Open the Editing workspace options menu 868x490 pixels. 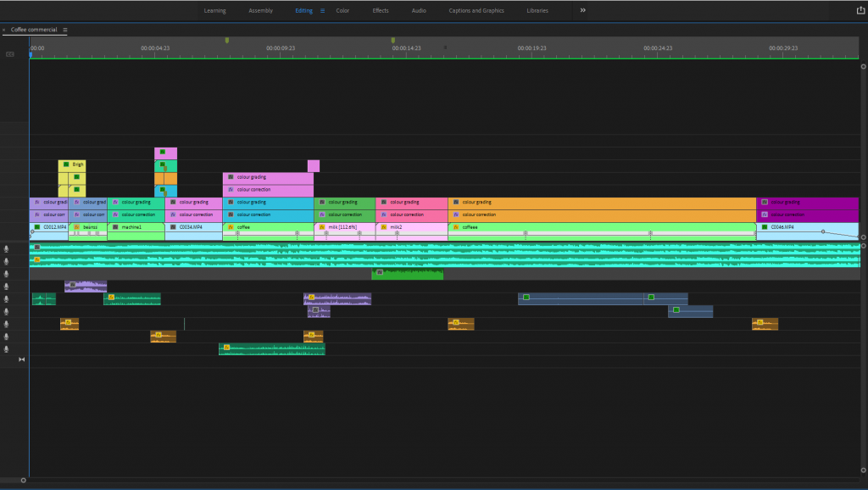[322, 11]
